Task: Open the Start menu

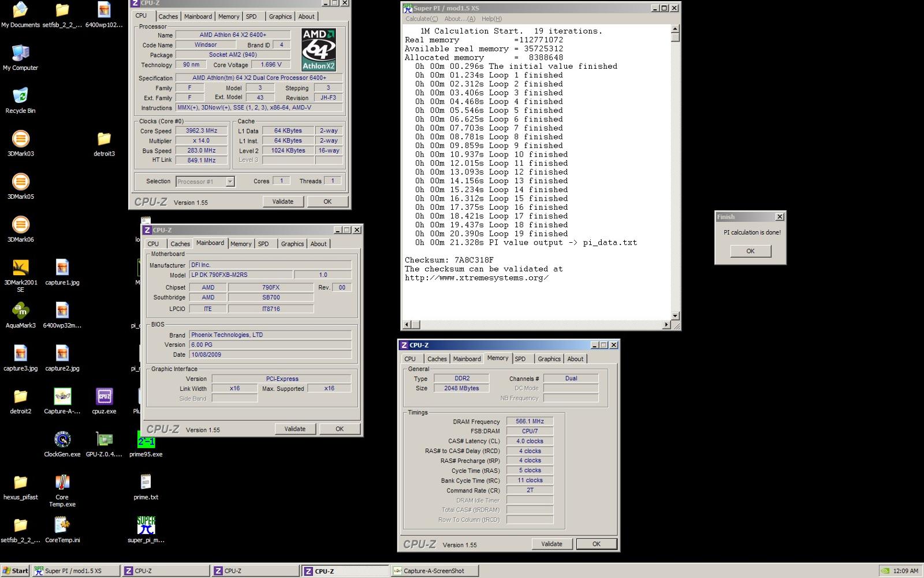Action: tap(16, 570)
